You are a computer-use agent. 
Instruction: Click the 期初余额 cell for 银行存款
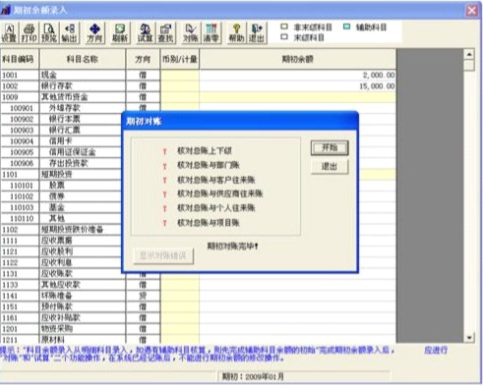coord(298,86)
